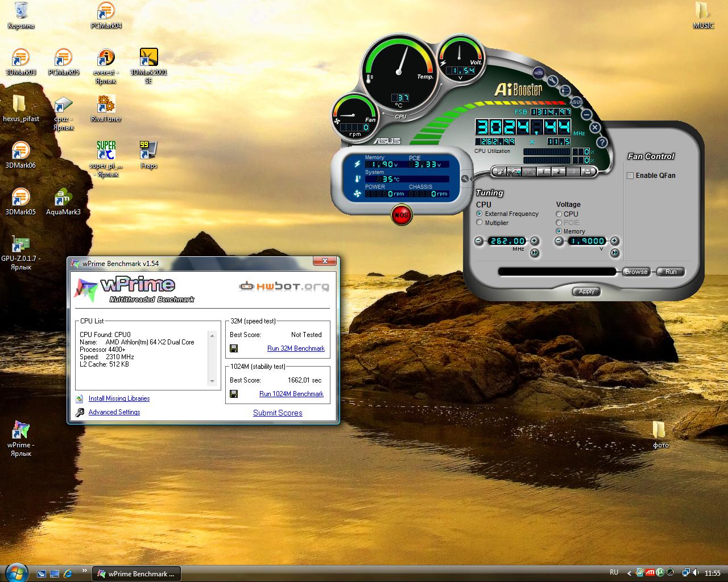The height and width of the screenshot is (582, 728).
Task: Click the Submit Scores link
Action: click(x=278, y=413)
